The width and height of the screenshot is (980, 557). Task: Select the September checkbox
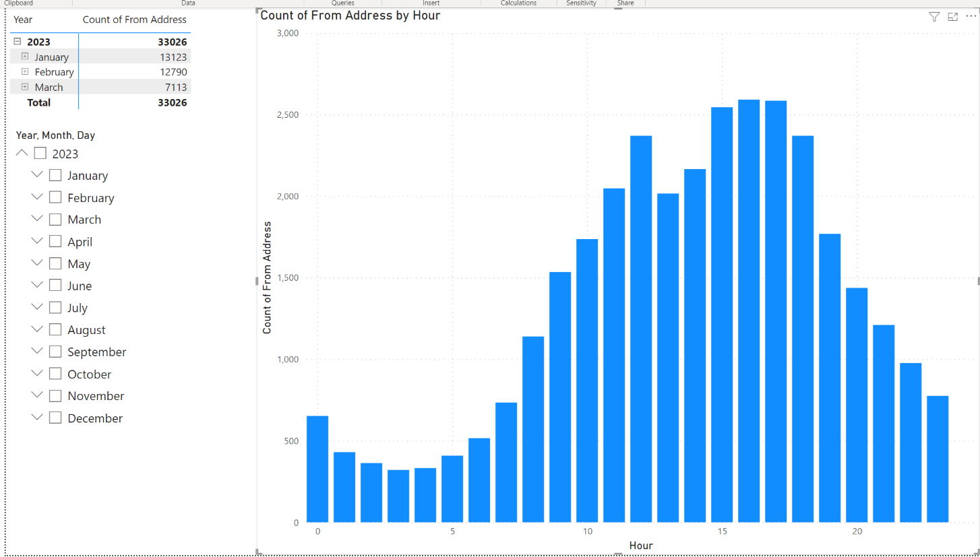(x=55, y=352)
